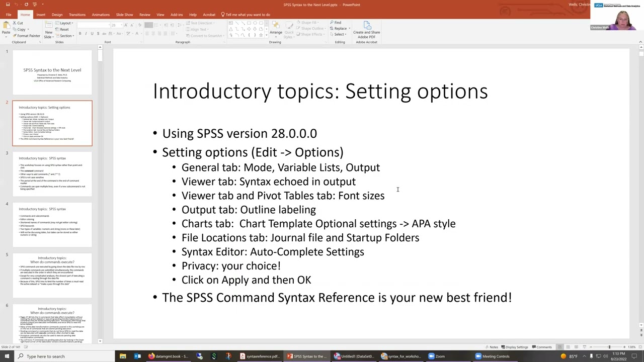Viewport: 644px width, 362px height.
Task: Open Quick Styles gallery
Action: point(288,29)
